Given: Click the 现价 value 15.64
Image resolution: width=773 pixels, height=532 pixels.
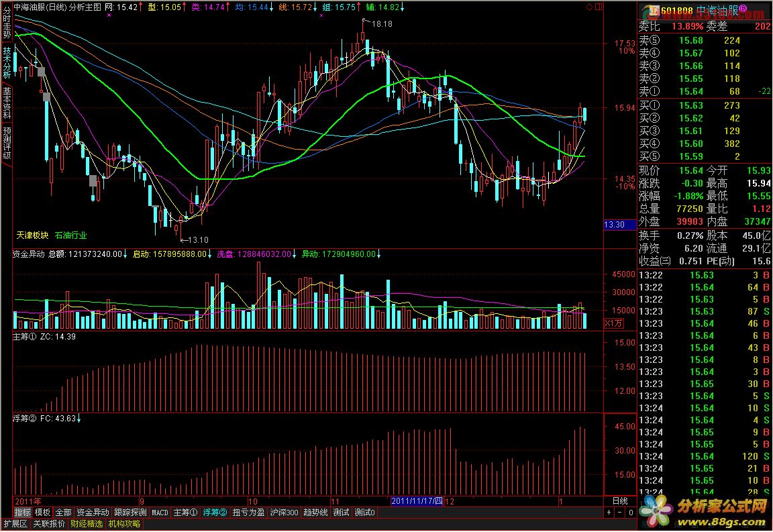Looking at the screenshot, I should pos(691,170).
